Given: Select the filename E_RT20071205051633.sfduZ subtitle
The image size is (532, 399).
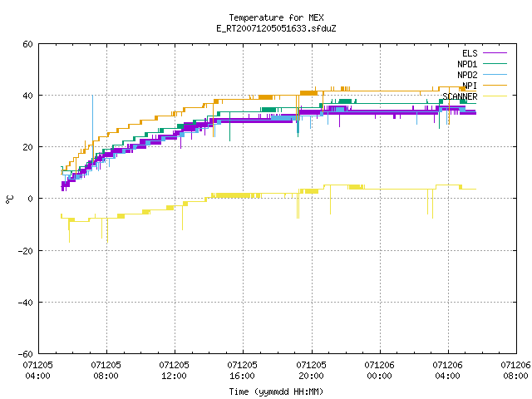Looking at the screenshot, I should 276,28.
